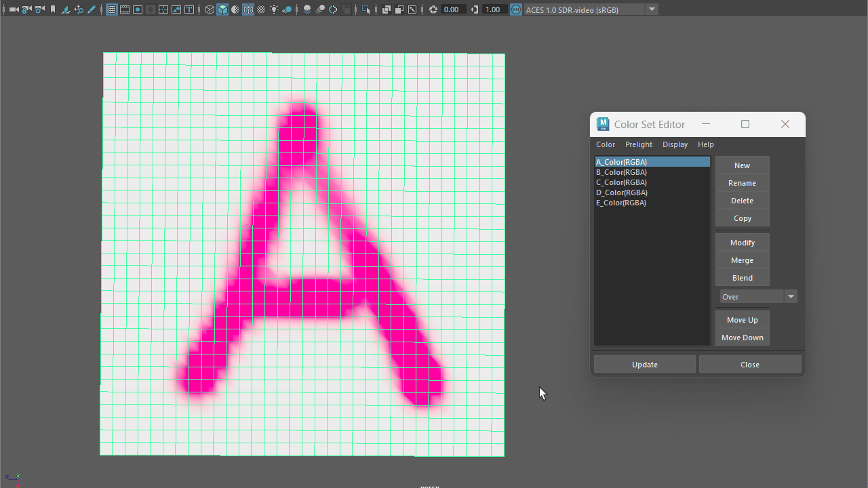
Task: Select the Grease Pencil tool icon
Action: point(92,9)
